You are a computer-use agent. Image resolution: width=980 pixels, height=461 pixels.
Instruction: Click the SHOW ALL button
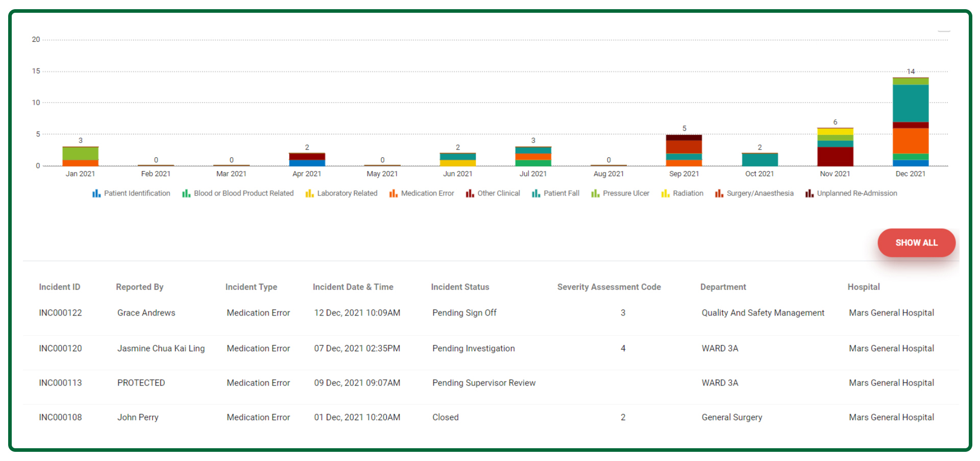[916, 242]
